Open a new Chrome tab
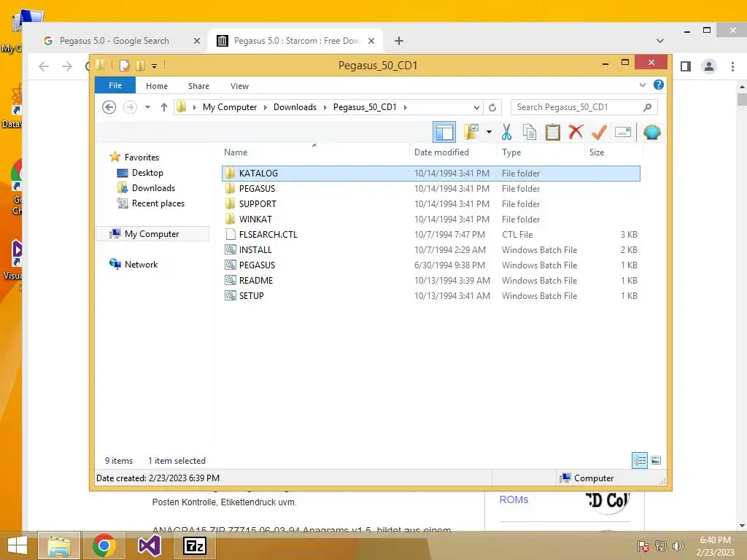Screen dimensions: 747x560 point(399,41)
